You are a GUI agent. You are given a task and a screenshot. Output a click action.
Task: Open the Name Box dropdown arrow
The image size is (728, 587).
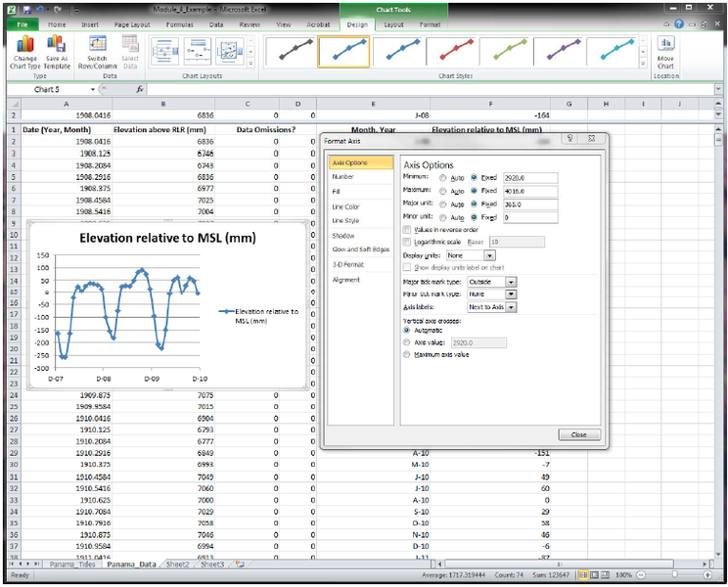pos(93,89)
